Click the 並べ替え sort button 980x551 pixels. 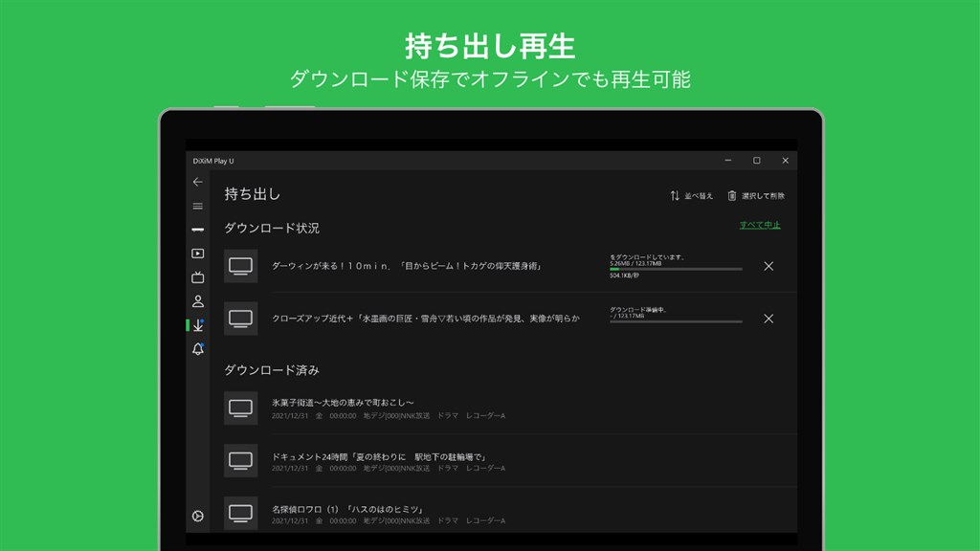pos(691,195)
